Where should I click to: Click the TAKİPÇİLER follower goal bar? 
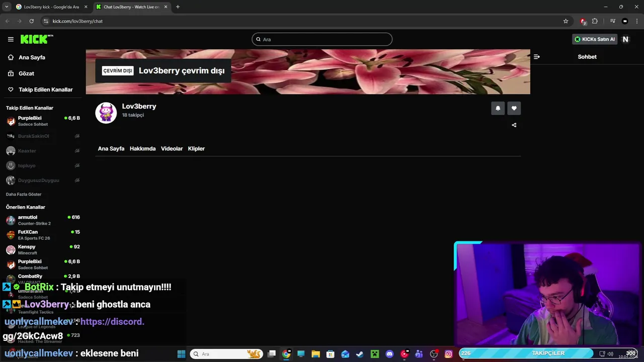coord(548,353)
